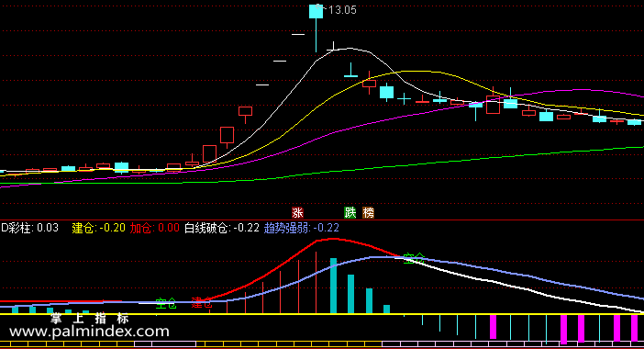Click the red 涨 marker icon
Screen dimensions: 644x349
point(297,212)
